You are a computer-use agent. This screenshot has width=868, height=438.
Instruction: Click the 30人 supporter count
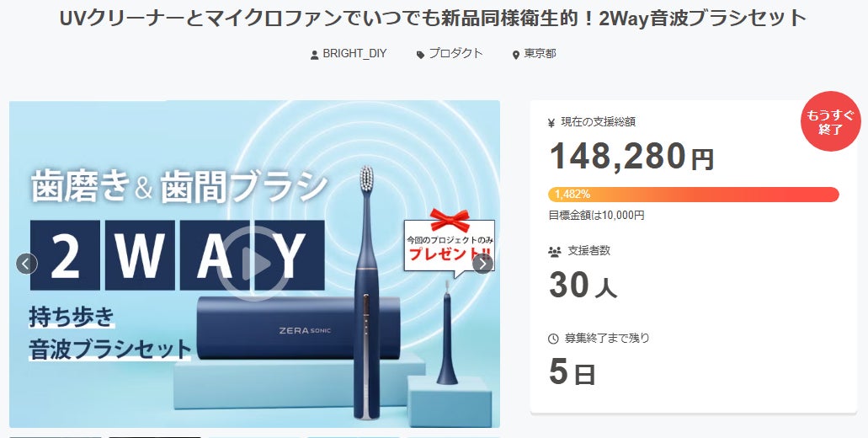coord(583,286)
